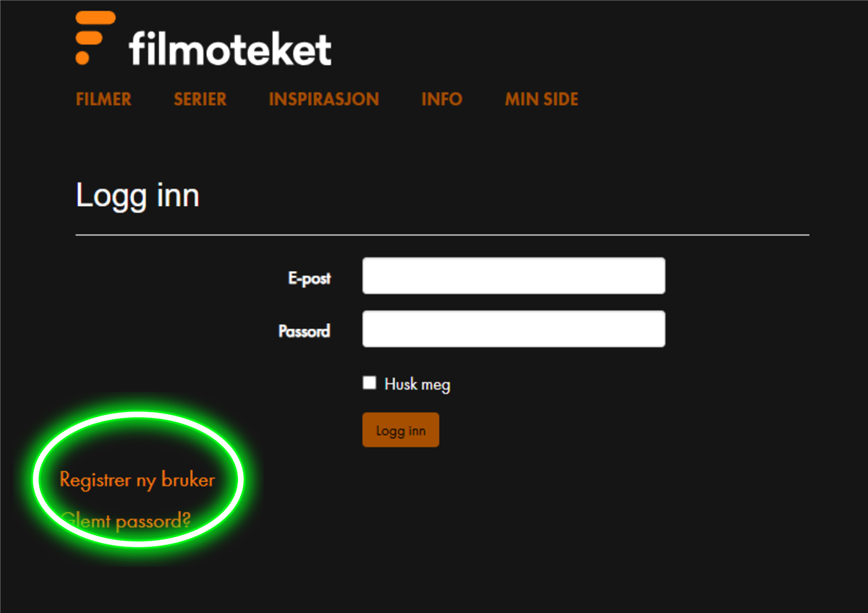Screen dimensions: 868x613
Task: Submit with the orange Logg inn button
Action: tap(401, 430)
